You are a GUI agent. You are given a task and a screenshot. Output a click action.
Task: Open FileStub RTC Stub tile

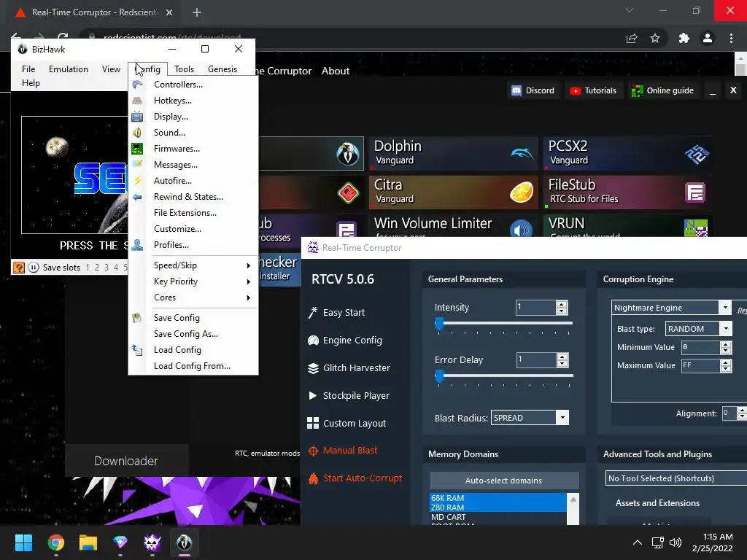[x=628, y=192]
